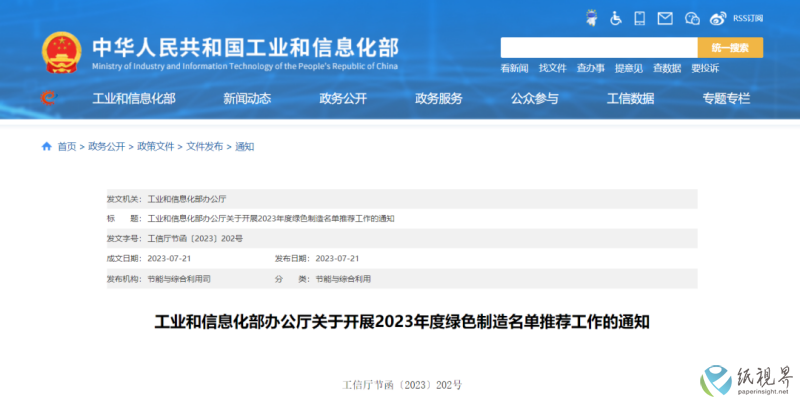Click the 统一搜索 button

coord(731,47)
